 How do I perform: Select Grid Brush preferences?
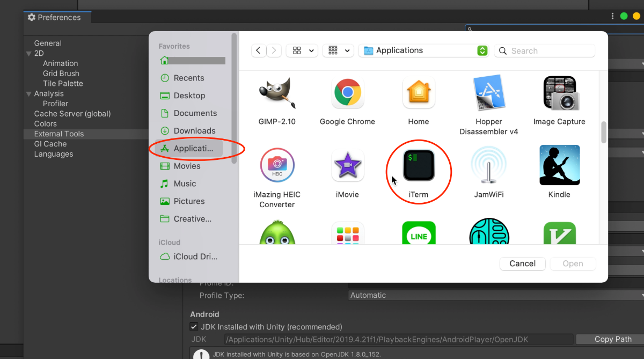[x=61, y=74]
